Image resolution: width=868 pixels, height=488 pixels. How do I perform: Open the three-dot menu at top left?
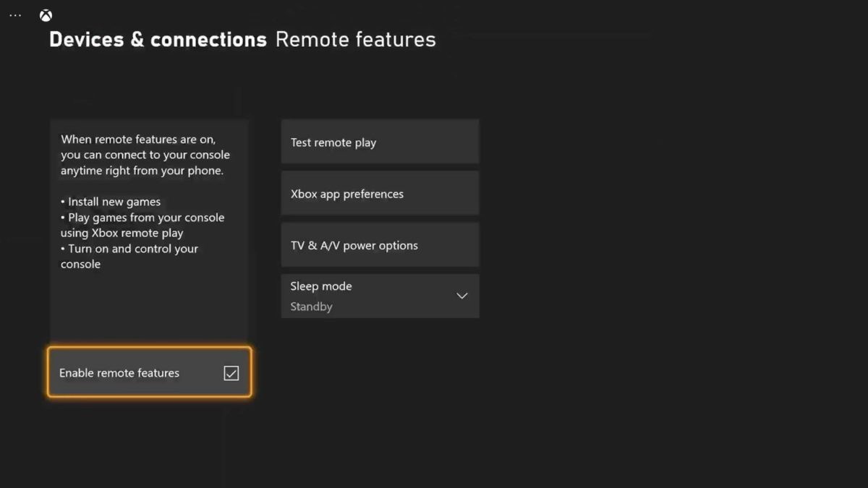(15, 15)
